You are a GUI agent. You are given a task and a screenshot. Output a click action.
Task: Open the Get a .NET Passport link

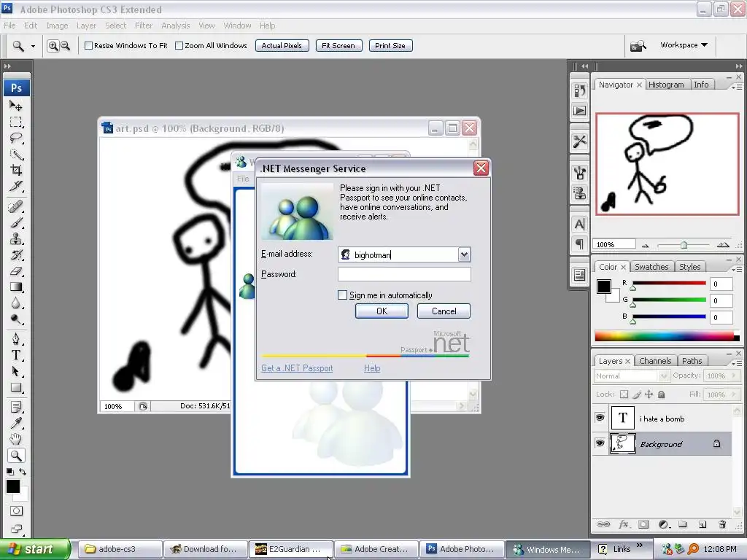[297, 368]
